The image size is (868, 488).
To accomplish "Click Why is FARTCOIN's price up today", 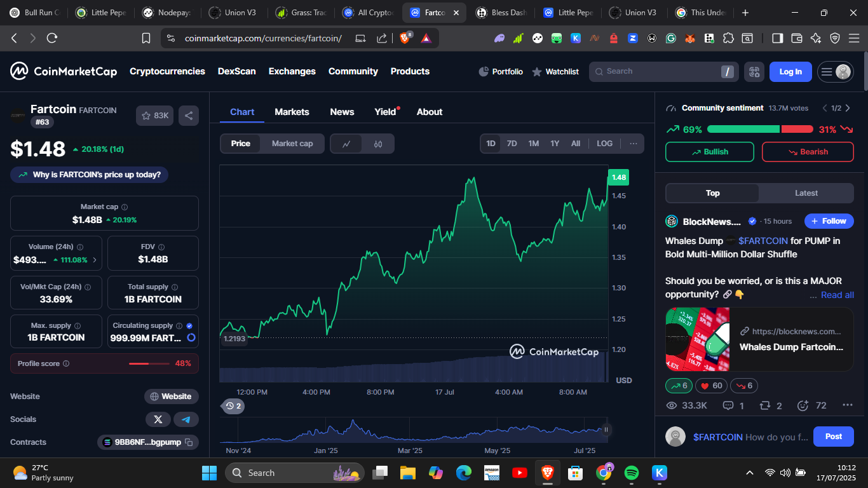I will click(89, 175).
